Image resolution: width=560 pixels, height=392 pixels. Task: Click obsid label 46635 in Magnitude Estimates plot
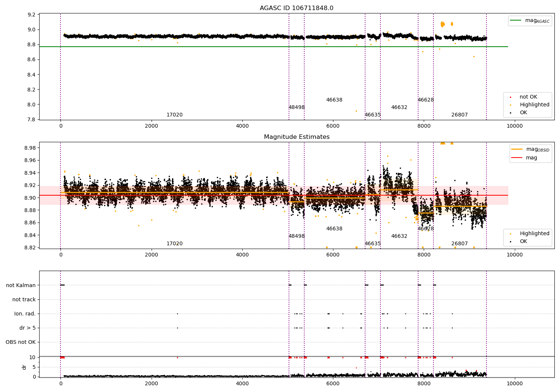click(373, 243)
